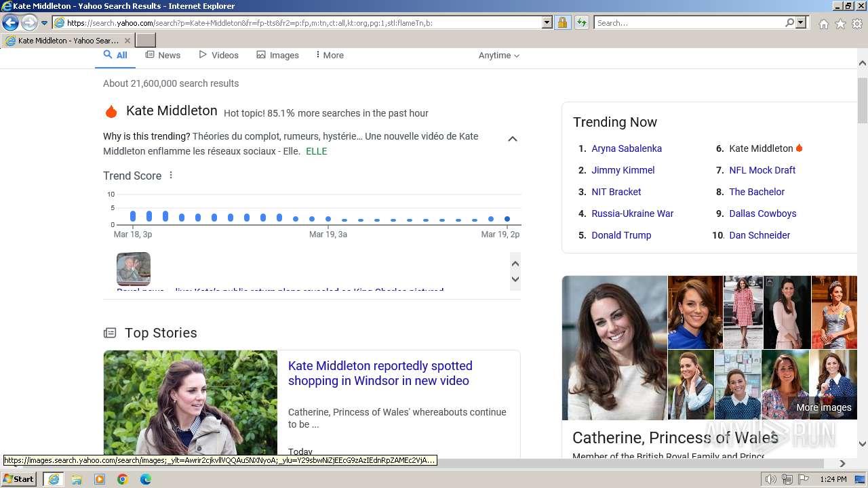Open the blue dress Kate image thumbnail
868x488 pixels.
tap(695, 312)
